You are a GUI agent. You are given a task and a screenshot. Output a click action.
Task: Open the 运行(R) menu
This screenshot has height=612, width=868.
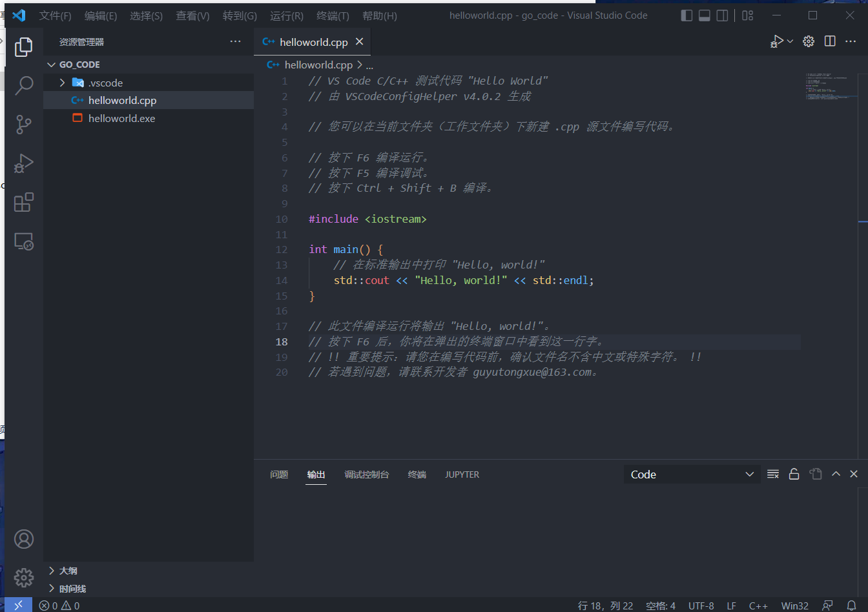pos(287,15)
